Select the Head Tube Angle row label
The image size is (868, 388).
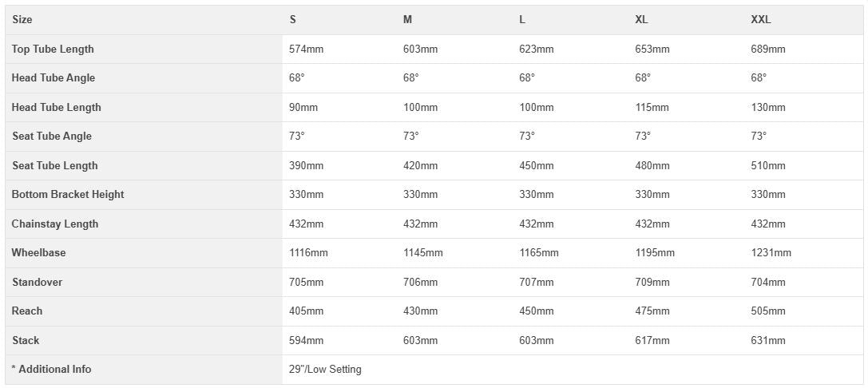point(54,78)
